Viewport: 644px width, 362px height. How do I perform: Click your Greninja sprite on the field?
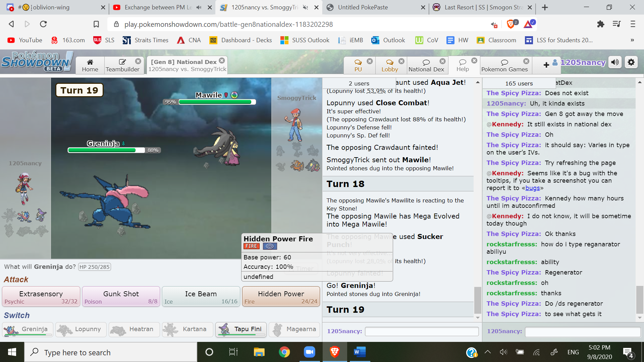[106, 201]
